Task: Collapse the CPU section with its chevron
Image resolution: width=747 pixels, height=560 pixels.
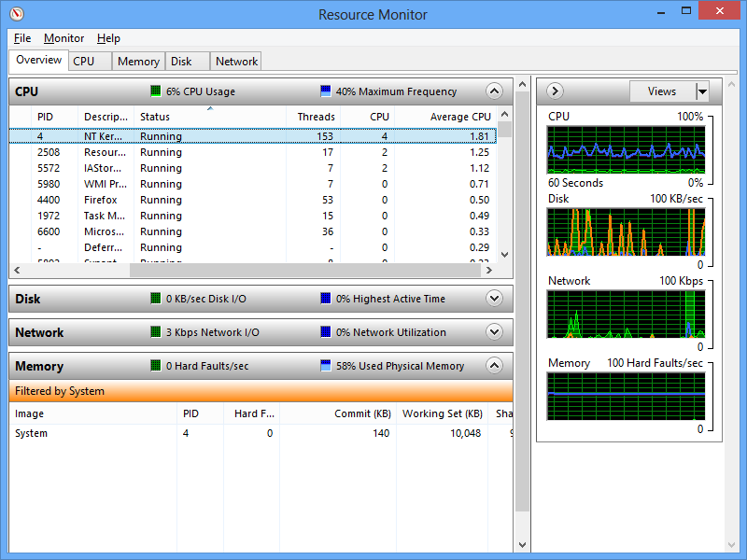Action: (x=494, y=91)
